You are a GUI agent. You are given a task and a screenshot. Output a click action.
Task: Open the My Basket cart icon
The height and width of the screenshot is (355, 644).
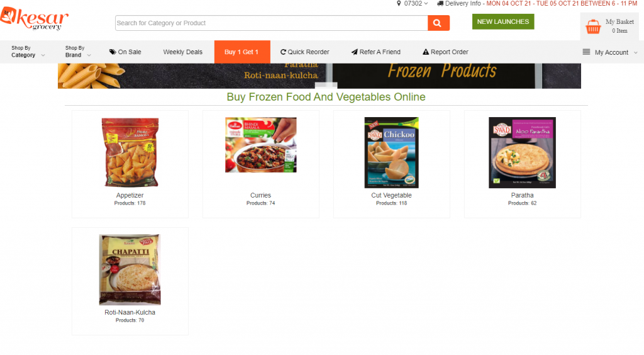pyautogui.click(x=592, y=26)
